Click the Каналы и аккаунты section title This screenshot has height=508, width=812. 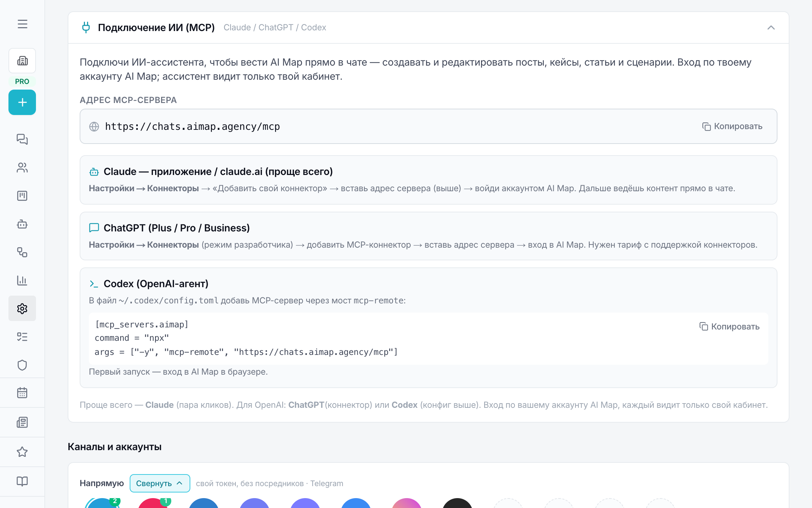[x=115, y=447]
